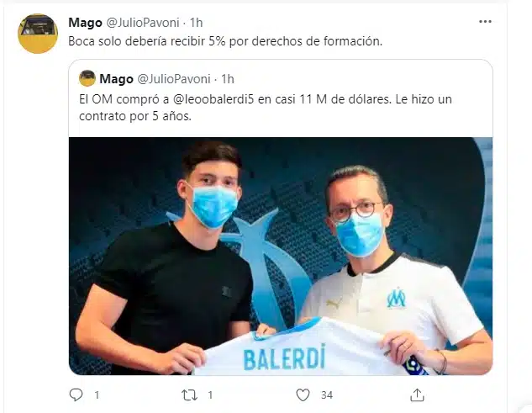
Task: Click the tweet text about Boca 5%
Action: click(225, 41)
